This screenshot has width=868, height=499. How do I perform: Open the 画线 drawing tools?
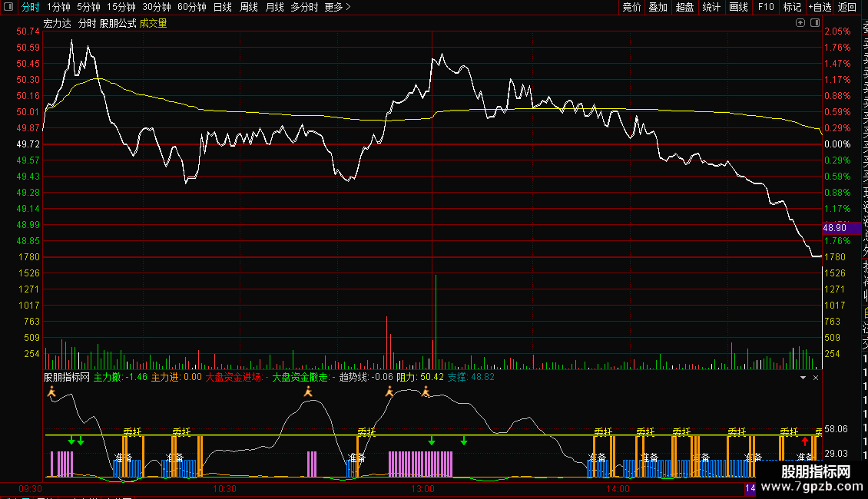pyautogui.click(x=738, y=7)
